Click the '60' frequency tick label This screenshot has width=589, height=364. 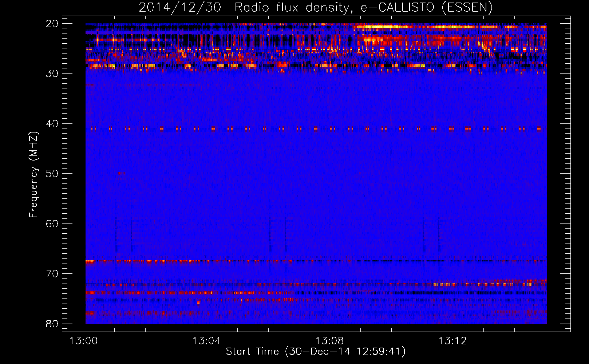click(x=52, y=223)
